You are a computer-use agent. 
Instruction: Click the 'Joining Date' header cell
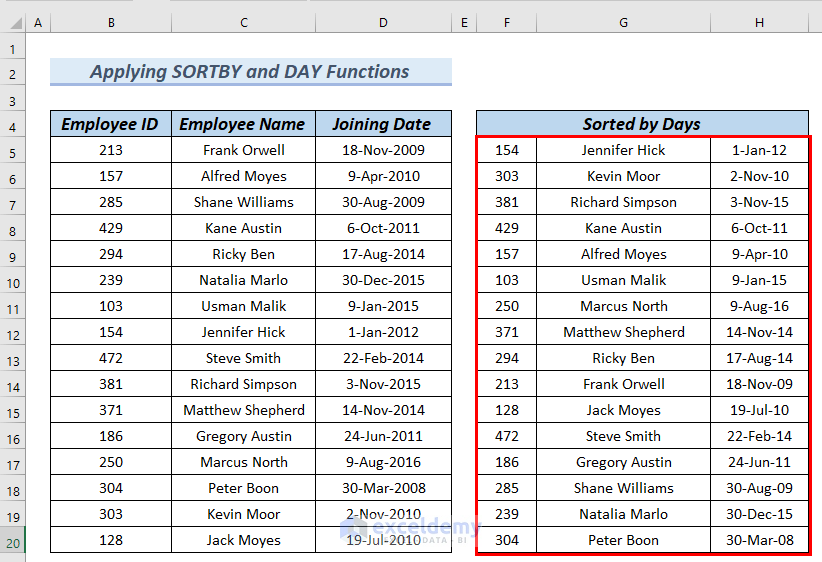click(x=383, y=124)
